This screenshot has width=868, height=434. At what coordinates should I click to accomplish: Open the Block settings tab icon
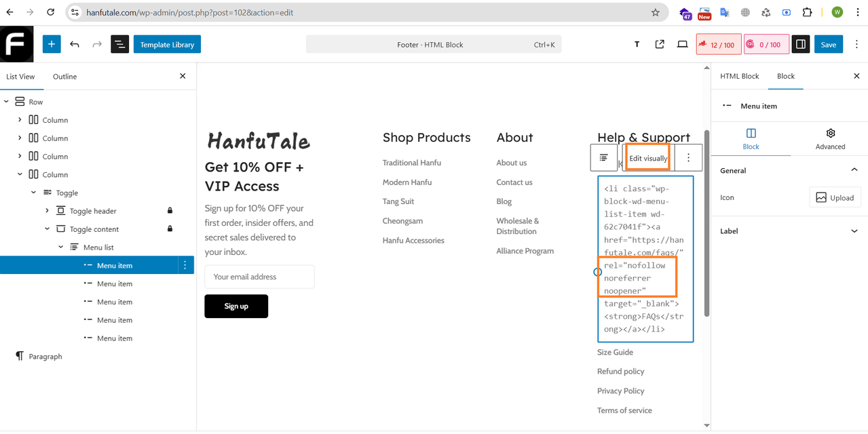[751, 139]
